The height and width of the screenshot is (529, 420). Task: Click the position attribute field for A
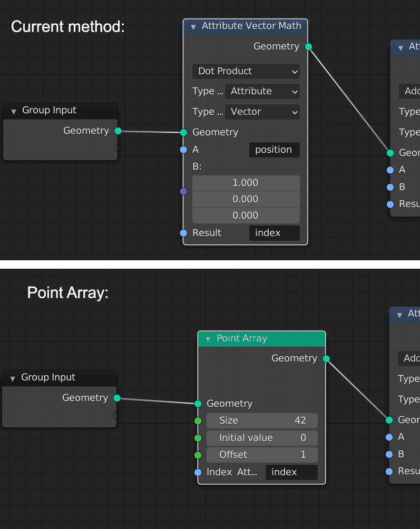coord(274,150)
